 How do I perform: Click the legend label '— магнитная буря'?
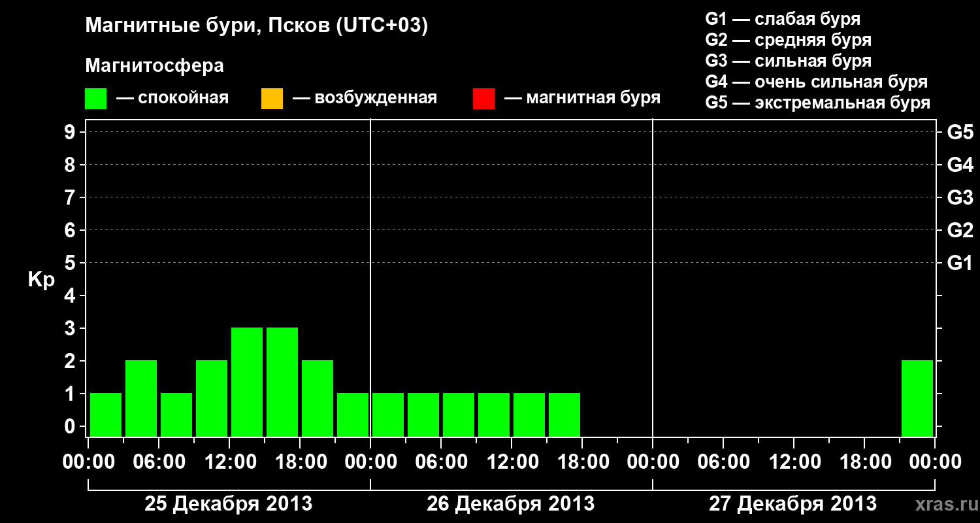point(583,99)
